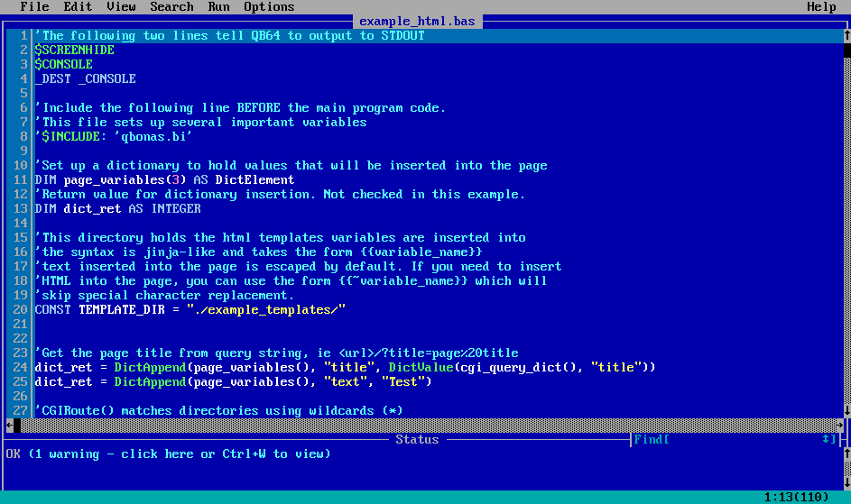Click line number 20 in the gutter
The image size is (851, 504).
20,310
